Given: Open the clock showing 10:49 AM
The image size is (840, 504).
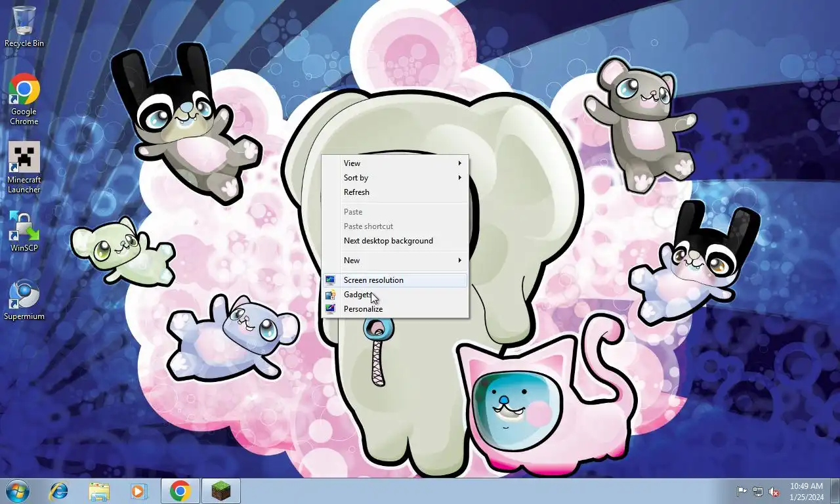Looking at the screenshot, I should pos(807,492).
